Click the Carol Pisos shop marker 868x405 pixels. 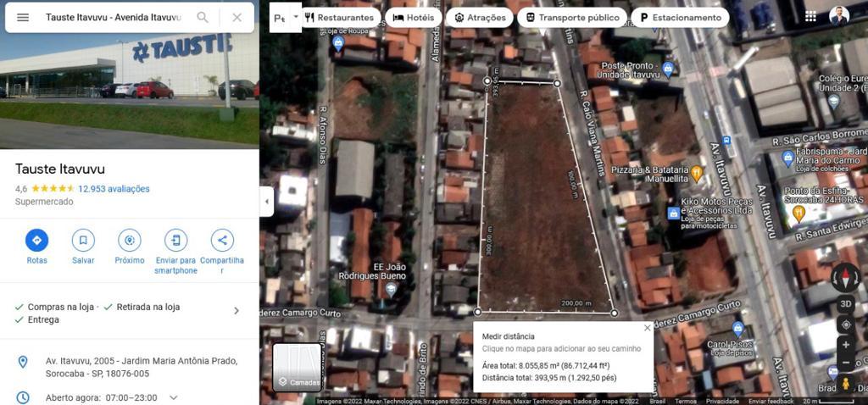tap(738, 329)
